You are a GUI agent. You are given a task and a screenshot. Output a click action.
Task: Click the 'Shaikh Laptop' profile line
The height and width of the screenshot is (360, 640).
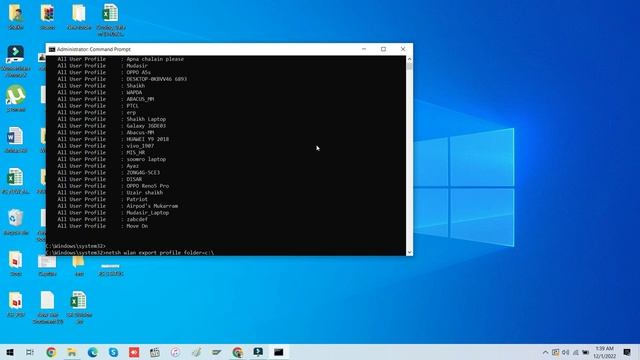(111, 119)
